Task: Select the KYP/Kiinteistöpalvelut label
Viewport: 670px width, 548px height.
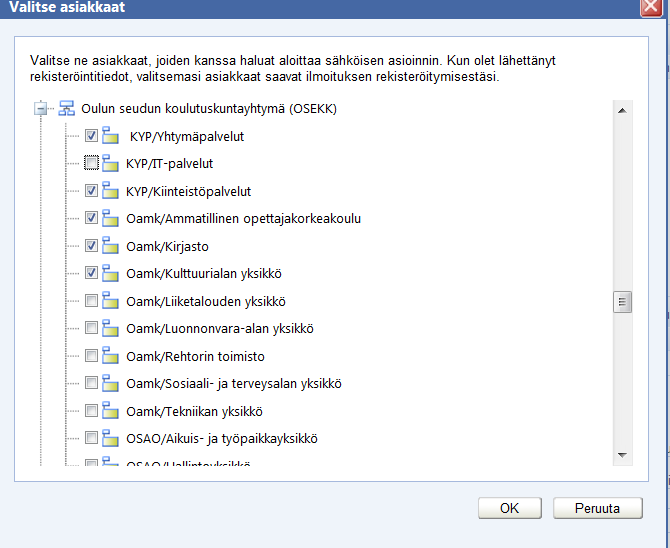Action: pyautogui.click(x=188, y=192)
